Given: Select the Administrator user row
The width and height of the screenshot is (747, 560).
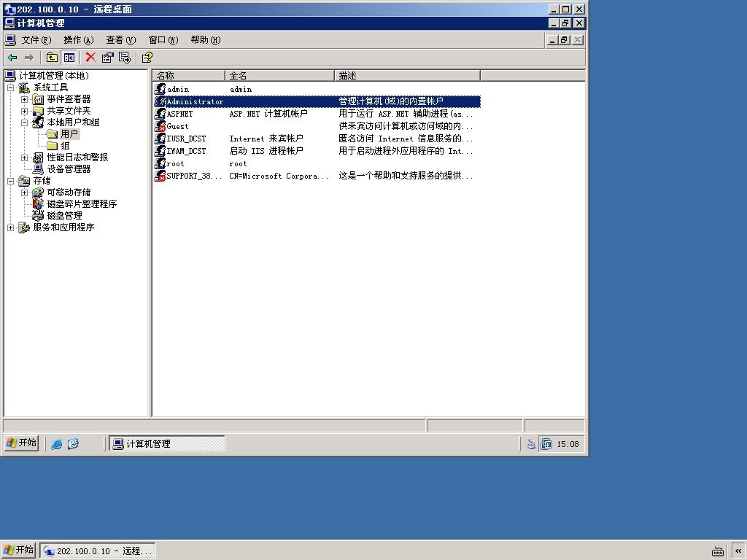Looking at the screenshot, I should click(x=317, y=101).
